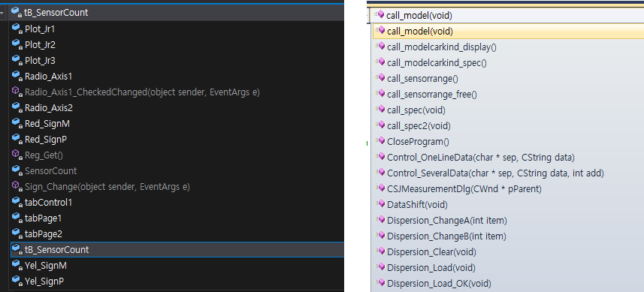This screenshot has width=644, height=292.
Task: Go to Dispersion_Clear(void)
Action: point(431,251)
